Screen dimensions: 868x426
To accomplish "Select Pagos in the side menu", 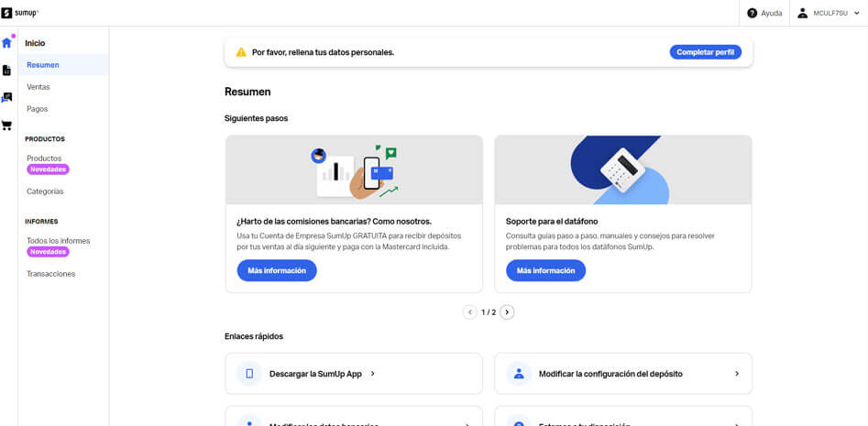I will point(38,109).
